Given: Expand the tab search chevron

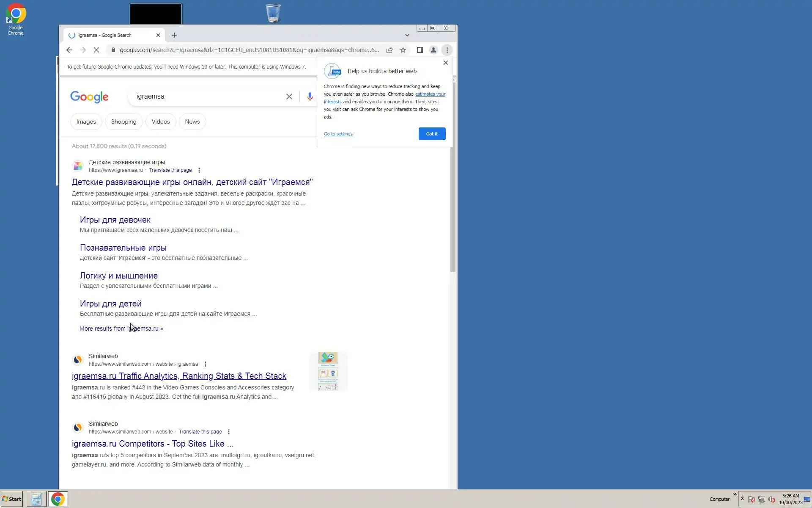Looking at the screenshot, I should (407, 35).
